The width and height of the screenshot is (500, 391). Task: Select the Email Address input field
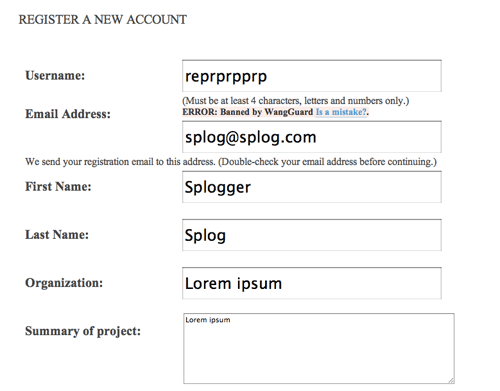point(312,137)
